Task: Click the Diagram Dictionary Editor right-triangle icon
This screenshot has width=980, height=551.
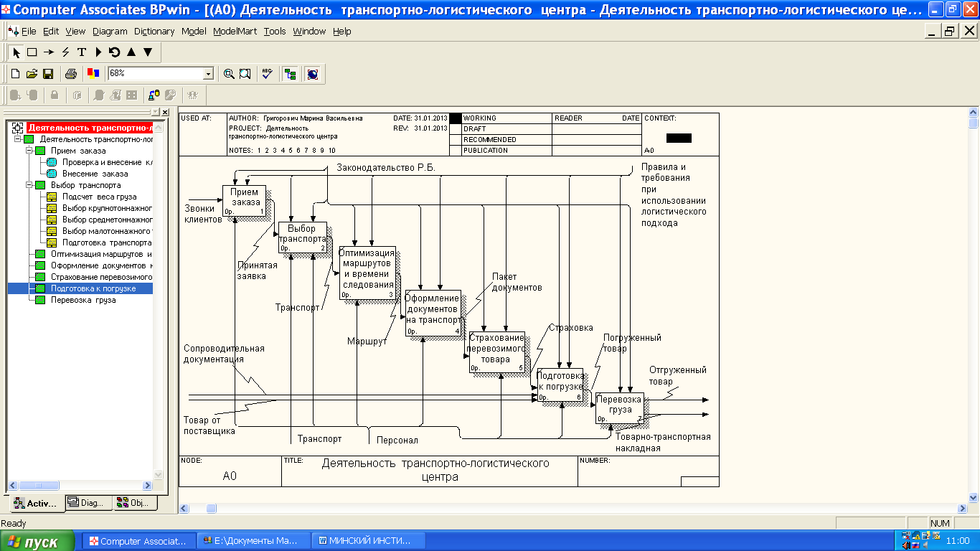Action: (98, 52)
